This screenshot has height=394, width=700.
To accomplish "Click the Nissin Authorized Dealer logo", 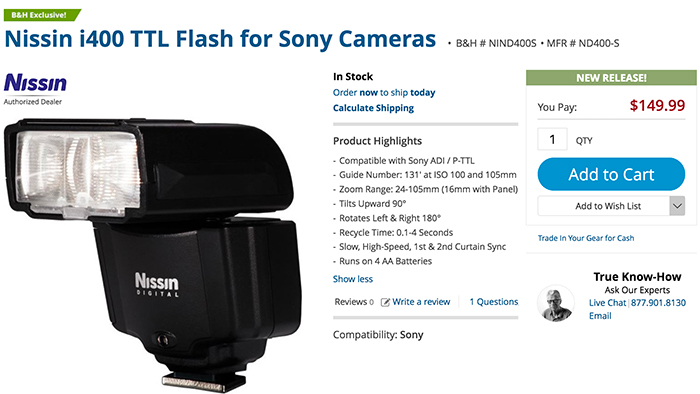I will [35, 89].
